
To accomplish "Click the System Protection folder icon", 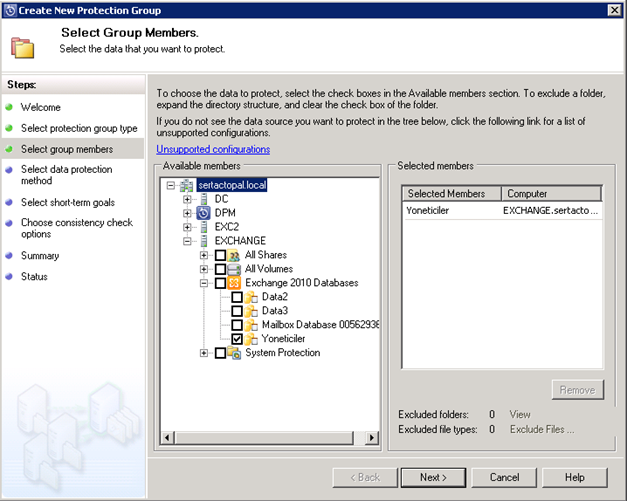I will click(236, 353).
